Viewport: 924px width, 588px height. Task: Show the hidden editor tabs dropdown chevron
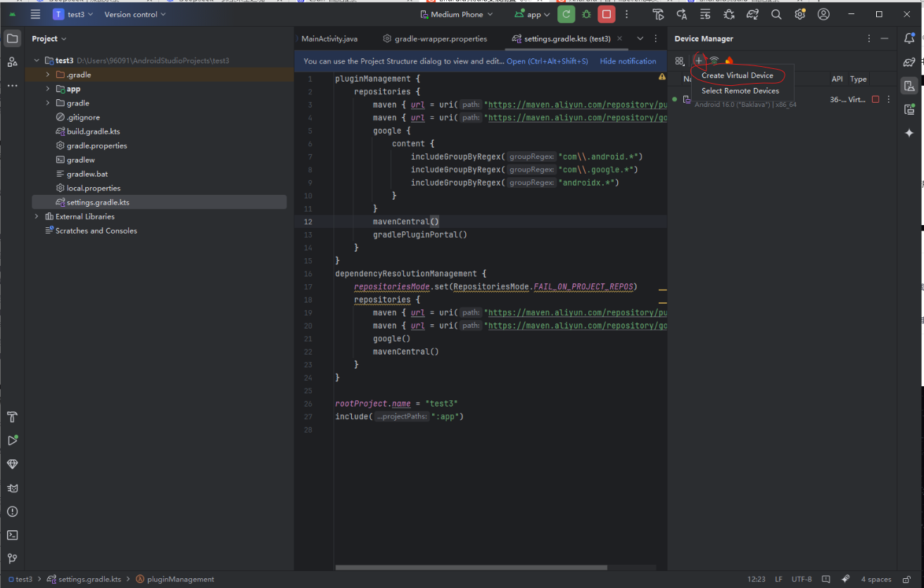point(640,39)
